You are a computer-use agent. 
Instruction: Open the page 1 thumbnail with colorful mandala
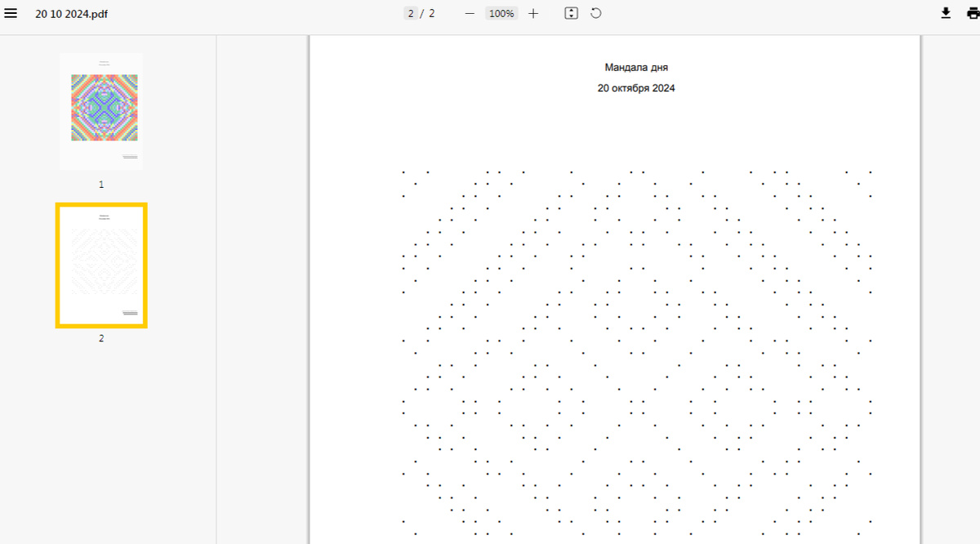pos(101,111)
